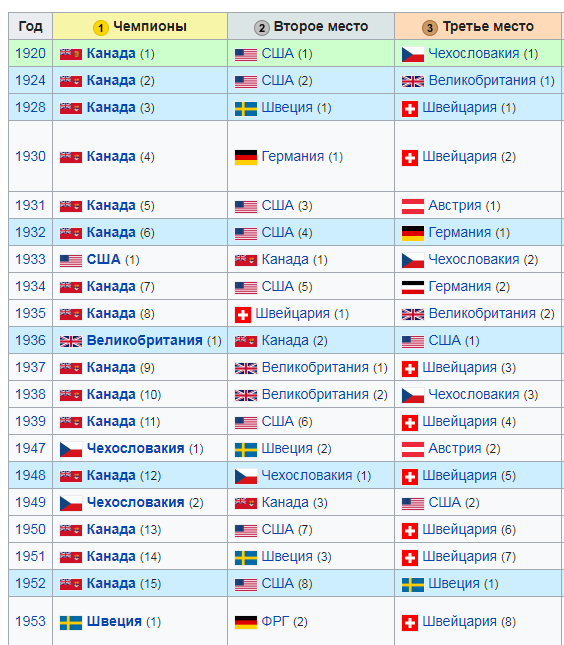Open the Швеция link in 1952 third place
The height and width of the screenshot is (645, 564).
point(454,584)
